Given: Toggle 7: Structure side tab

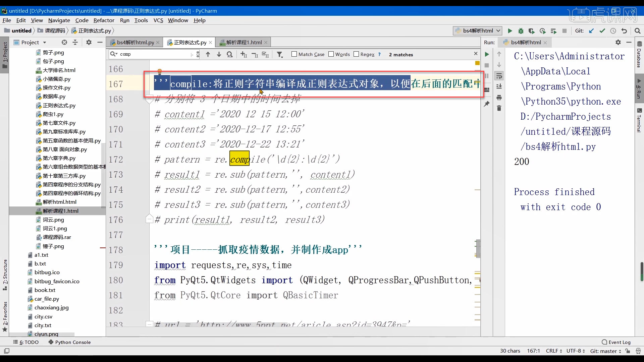Looking at the screenshot, I should click(5, 275).
